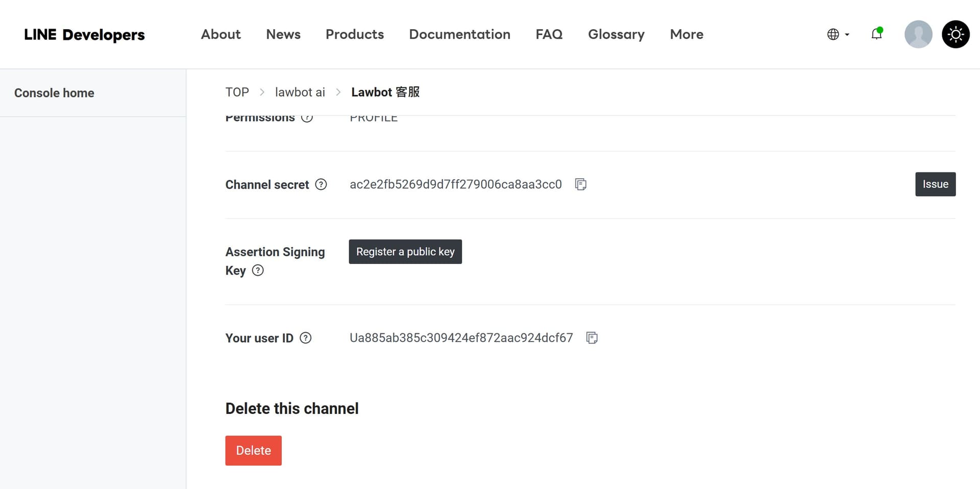Open the About menu
This screenshot has height=489, width=980.
pos(220,34)
